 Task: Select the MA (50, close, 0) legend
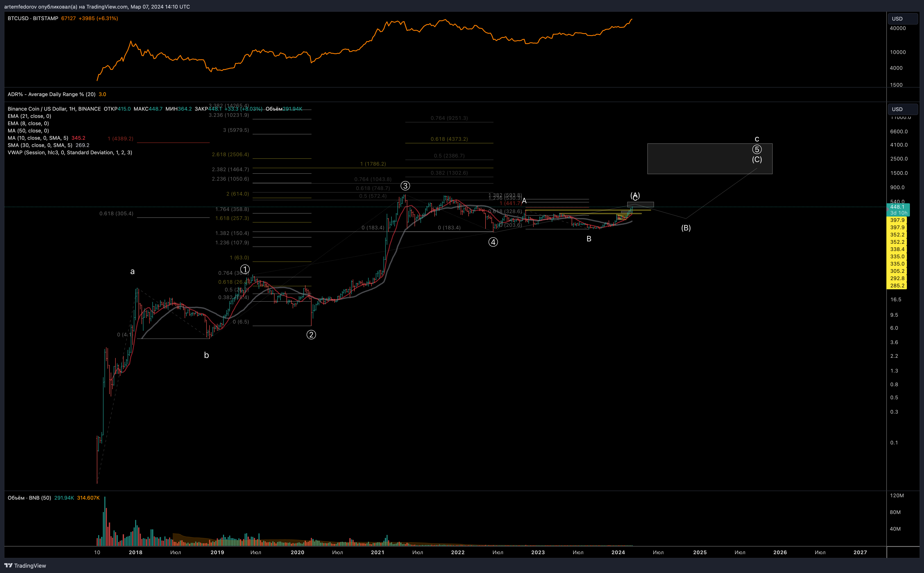coord(28,131)
